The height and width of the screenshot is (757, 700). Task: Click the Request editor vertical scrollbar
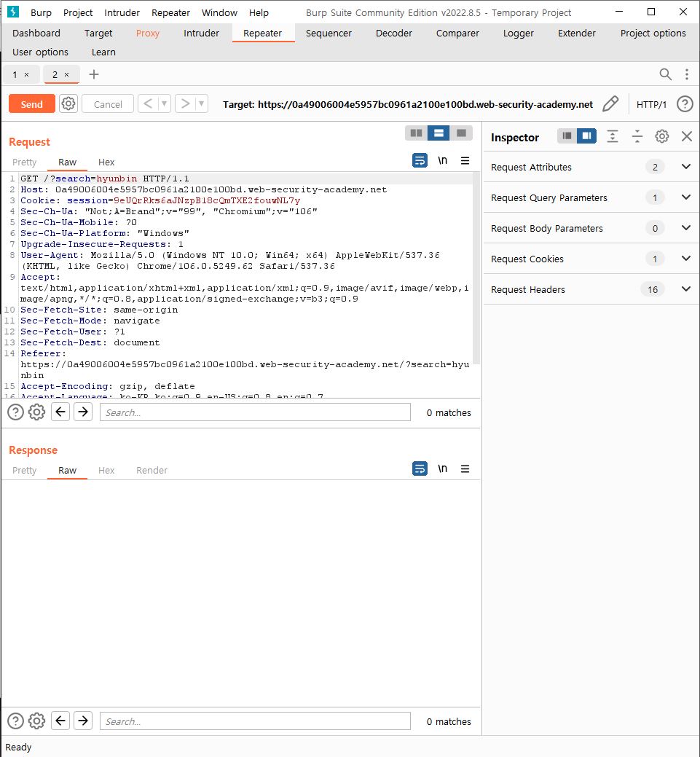click(476, 268)
